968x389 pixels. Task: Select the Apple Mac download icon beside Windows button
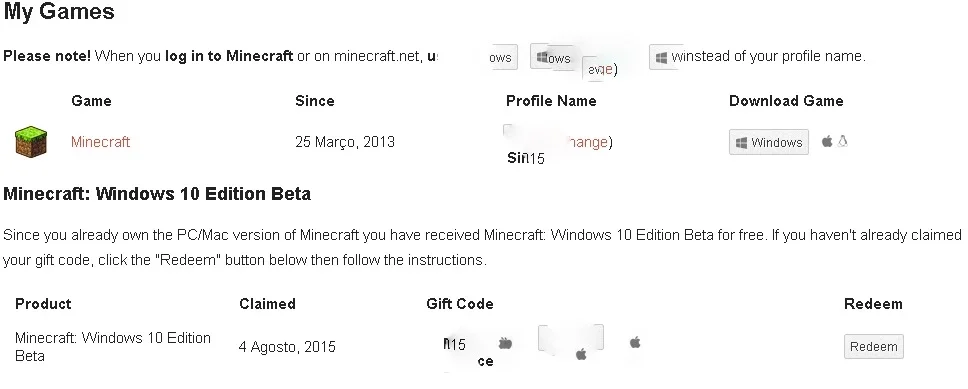[827, 141]
